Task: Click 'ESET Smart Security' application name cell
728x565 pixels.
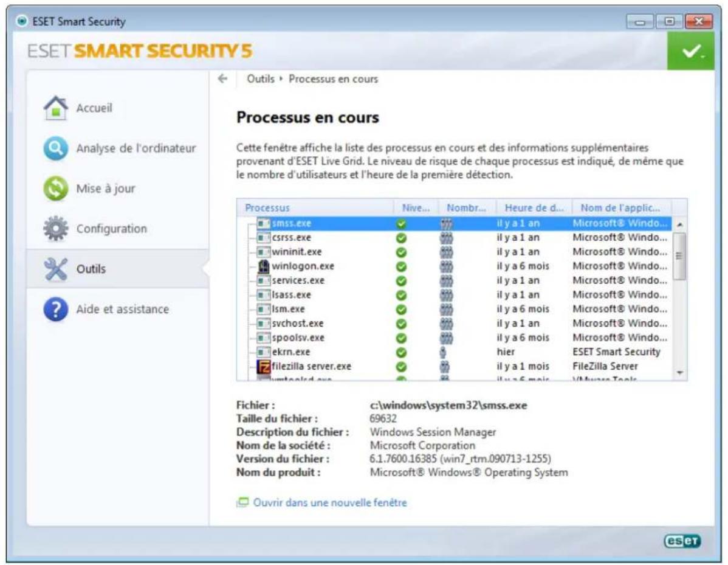Action: (x=616, y=352)
